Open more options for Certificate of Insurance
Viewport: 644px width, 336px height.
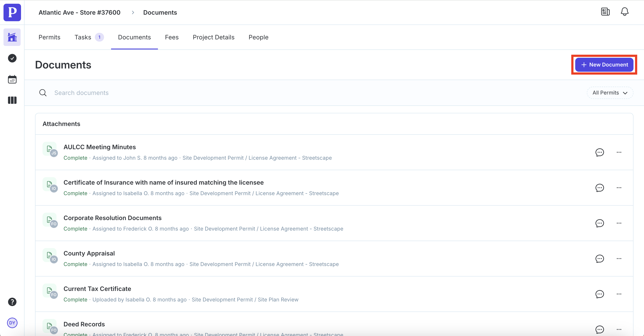(x=619, y=188)
